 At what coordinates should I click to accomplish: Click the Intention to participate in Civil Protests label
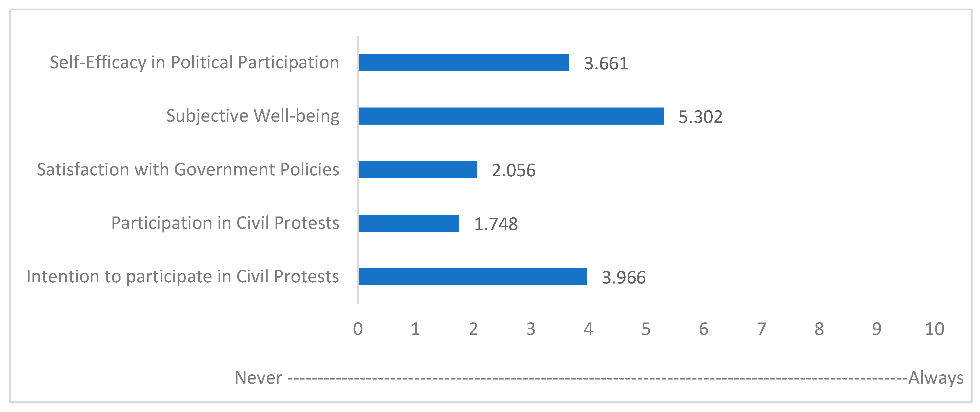[x=183, y=276]
